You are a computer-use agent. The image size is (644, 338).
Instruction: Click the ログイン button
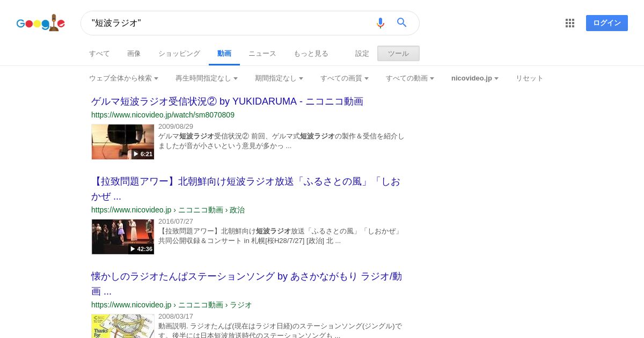click(607, 23)
